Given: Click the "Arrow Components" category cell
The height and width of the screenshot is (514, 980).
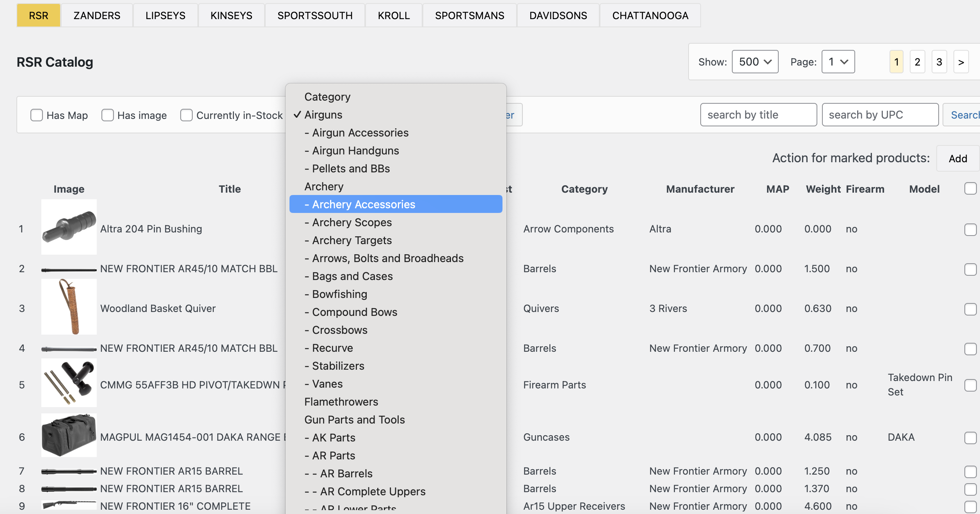Looking at the screenshot, I should click(568, 229).
